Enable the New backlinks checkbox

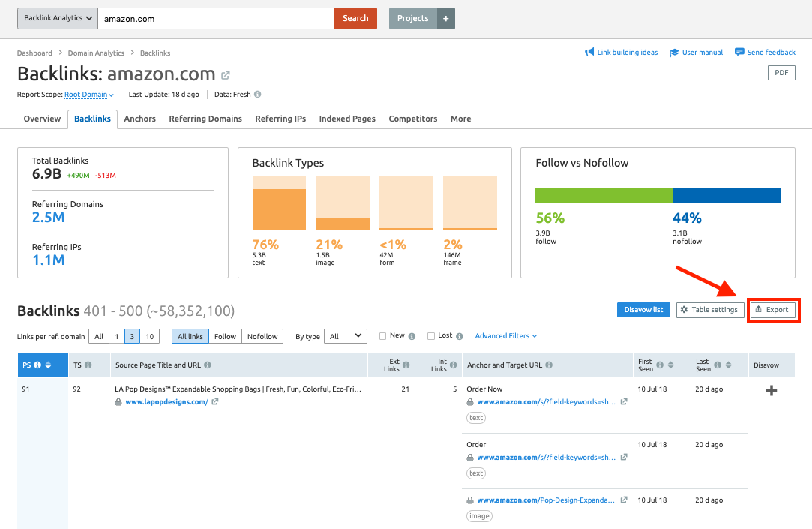382,336
